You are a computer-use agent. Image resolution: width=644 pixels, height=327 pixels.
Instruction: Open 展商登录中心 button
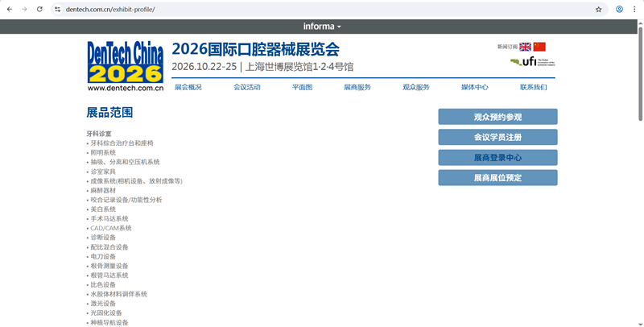pyautogui.click(x=497, y=158)
